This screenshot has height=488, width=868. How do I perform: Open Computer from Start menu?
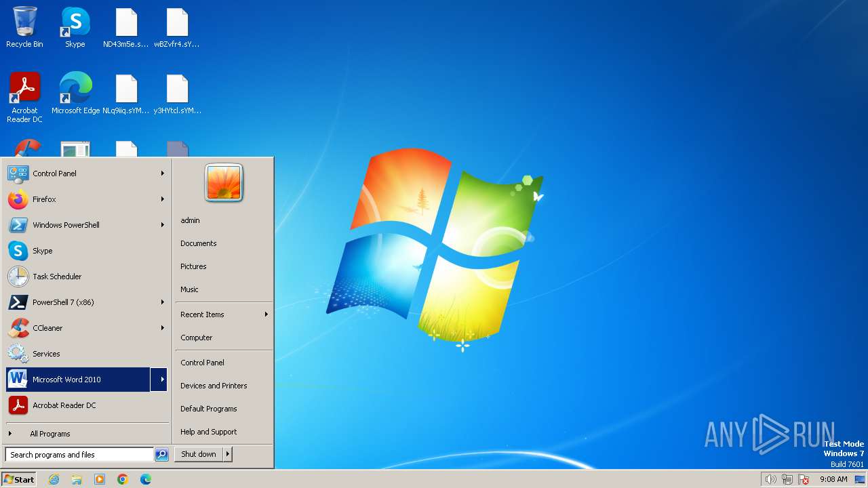pyautogui.click(x=197, y=338)
